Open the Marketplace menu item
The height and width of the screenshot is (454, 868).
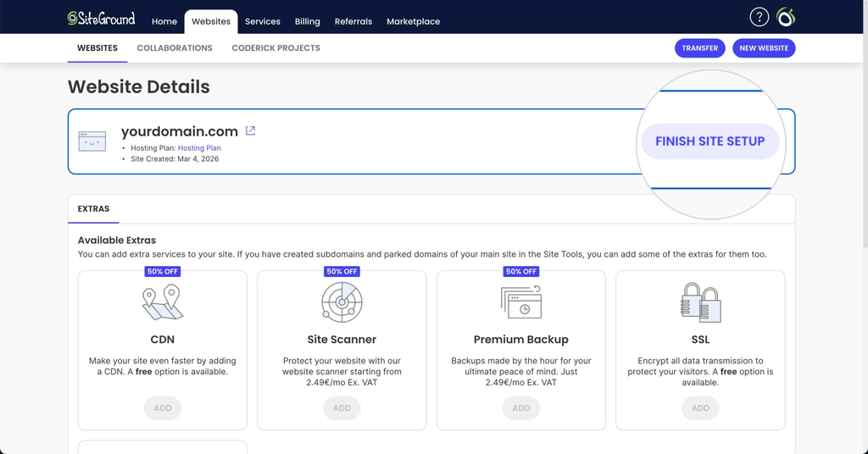(x=413, y=21)
